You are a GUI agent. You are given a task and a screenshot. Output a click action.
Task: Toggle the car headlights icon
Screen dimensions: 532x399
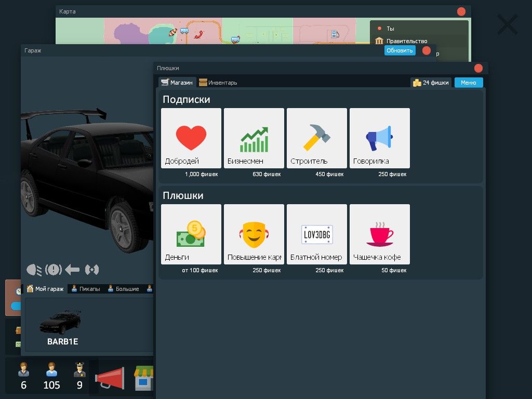[34, 270]
